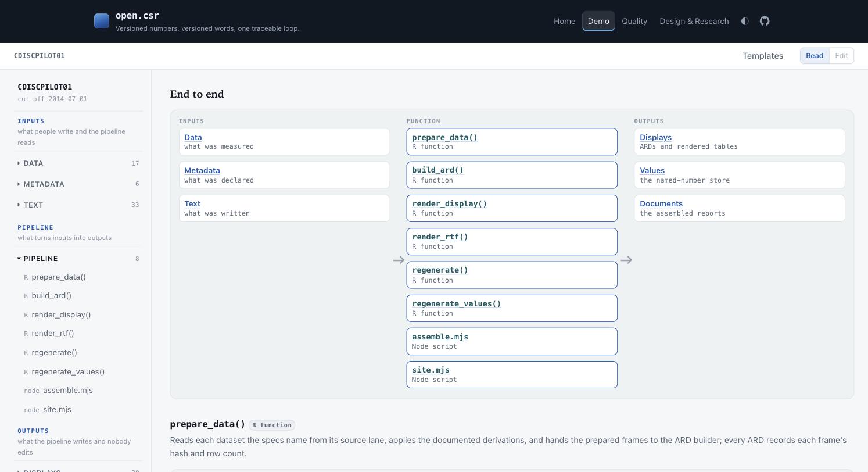The image size is (868, 472).
Task: Select regenerate_values() in sidebar tree
Action: pos(68,372)
